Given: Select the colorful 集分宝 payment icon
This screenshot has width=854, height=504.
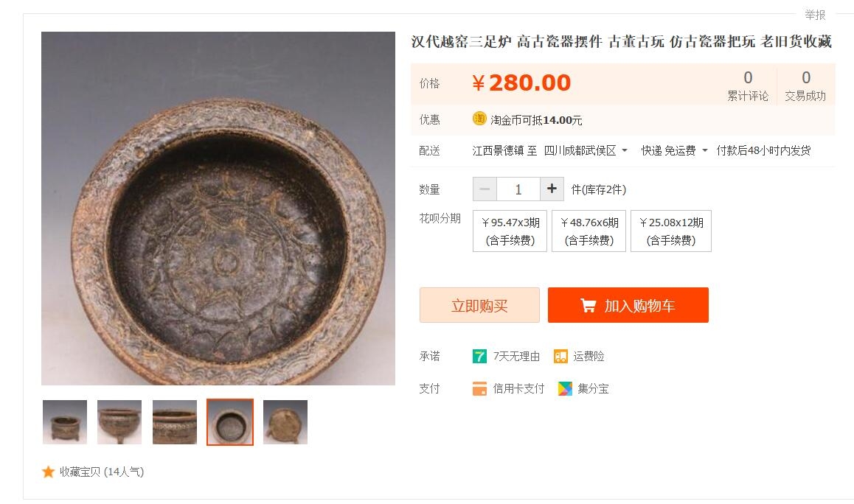Looking at the screenshot, I should [x=564, y=388].
